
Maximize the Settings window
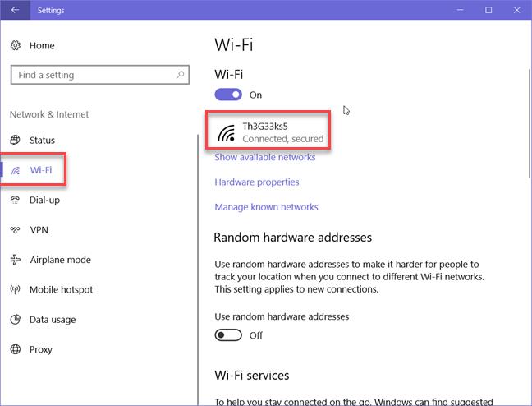coord(488,10)
